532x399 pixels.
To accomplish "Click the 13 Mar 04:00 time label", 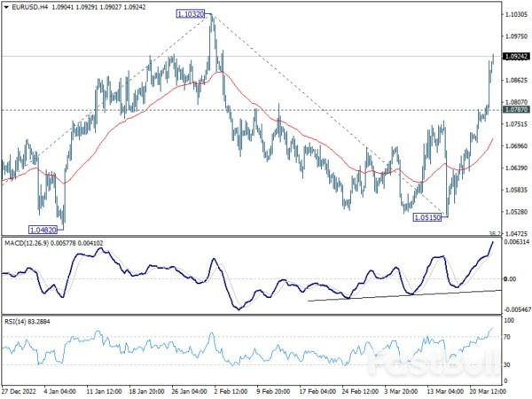I will 445,391.
